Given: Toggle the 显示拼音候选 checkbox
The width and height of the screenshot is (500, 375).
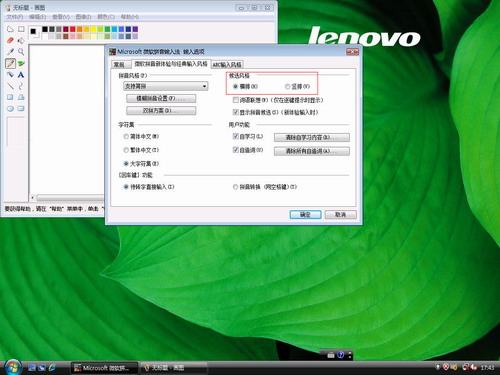Looking at the screenshot, I should pos(236,112).
